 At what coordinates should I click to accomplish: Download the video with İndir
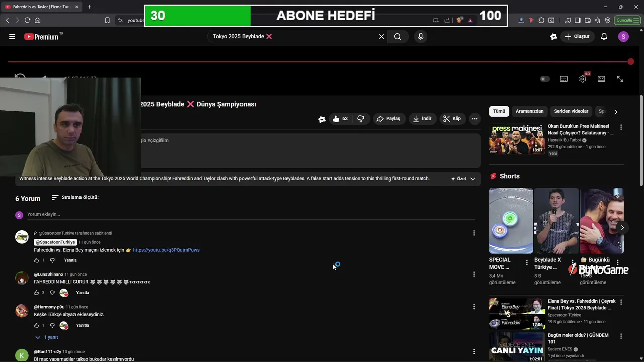(422, 119)
